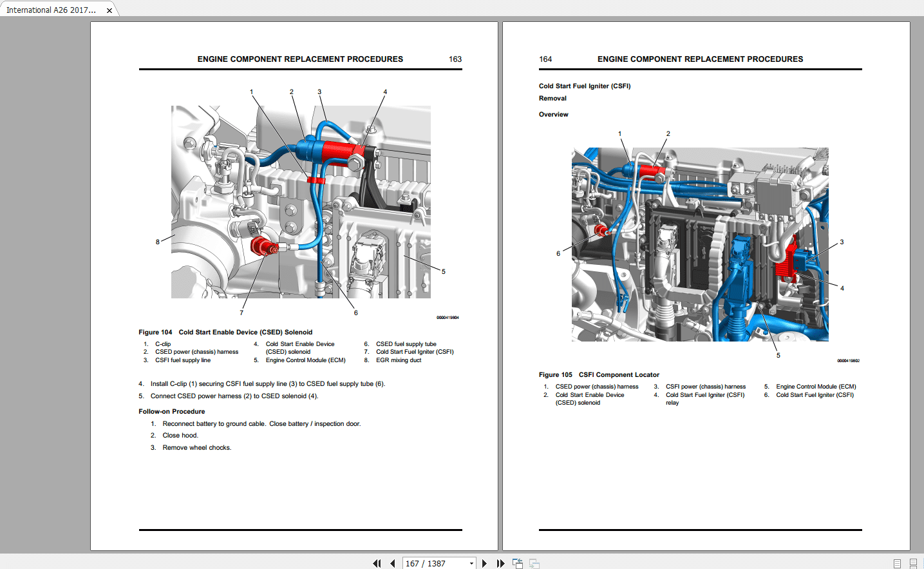
Task: Click the Remove wheel chocks step
Action: [196, 447]
